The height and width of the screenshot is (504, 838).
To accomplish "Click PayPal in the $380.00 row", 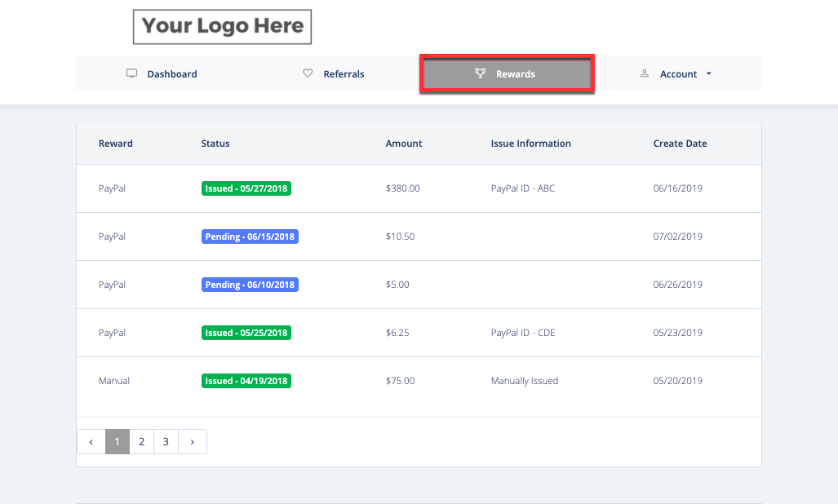I will 113,188.
